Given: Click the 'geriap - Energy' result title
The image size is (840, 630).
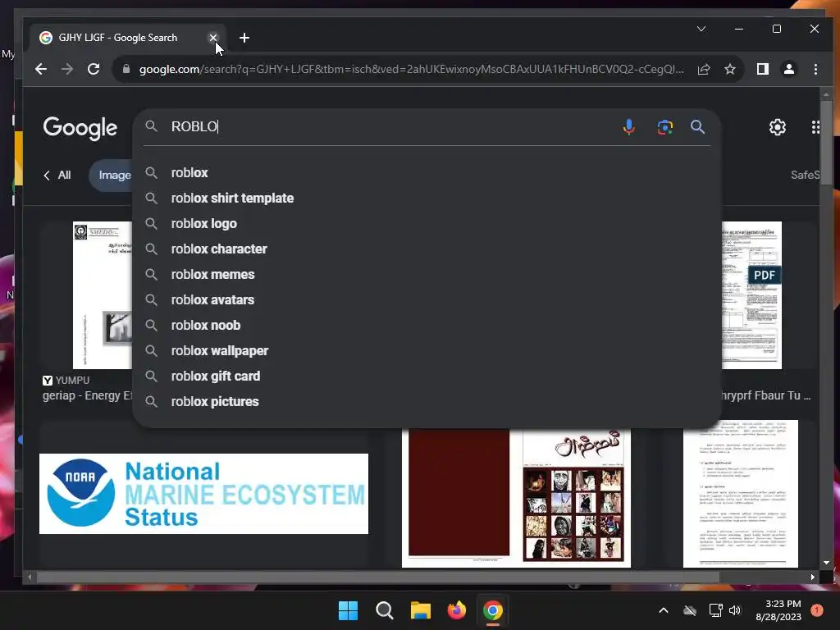Looking at the screenshot, I should tap(87, 396).
